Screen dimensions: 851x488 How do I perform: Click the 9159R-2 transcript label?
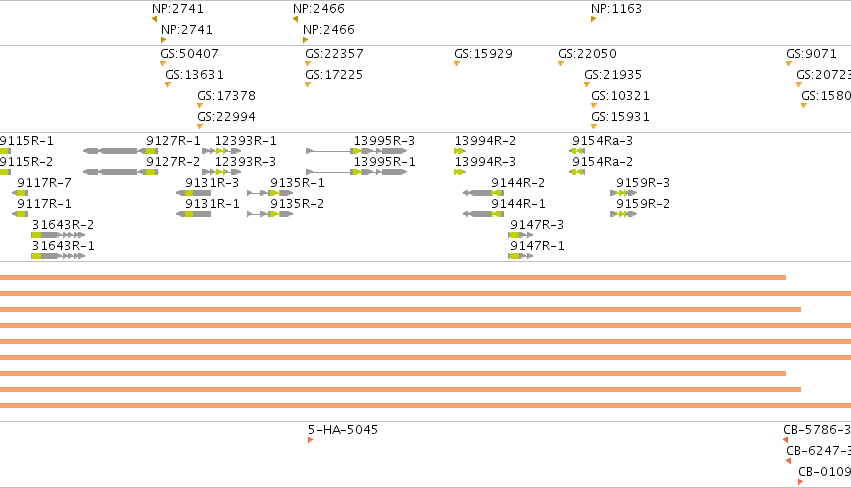click(643, 204)
